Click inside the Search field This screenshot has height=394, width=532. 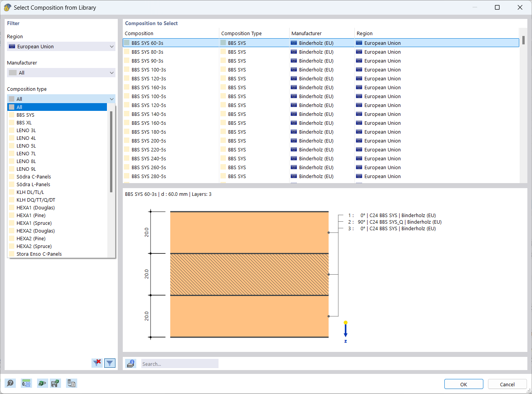pyautogui.click(x=180, y=363)
